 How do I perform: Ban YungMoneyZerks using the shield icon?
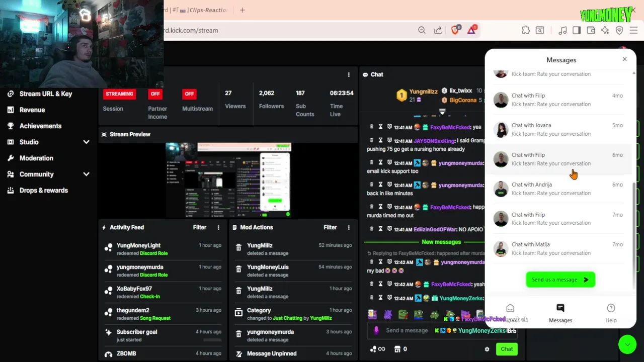click(x=389, y=298)
